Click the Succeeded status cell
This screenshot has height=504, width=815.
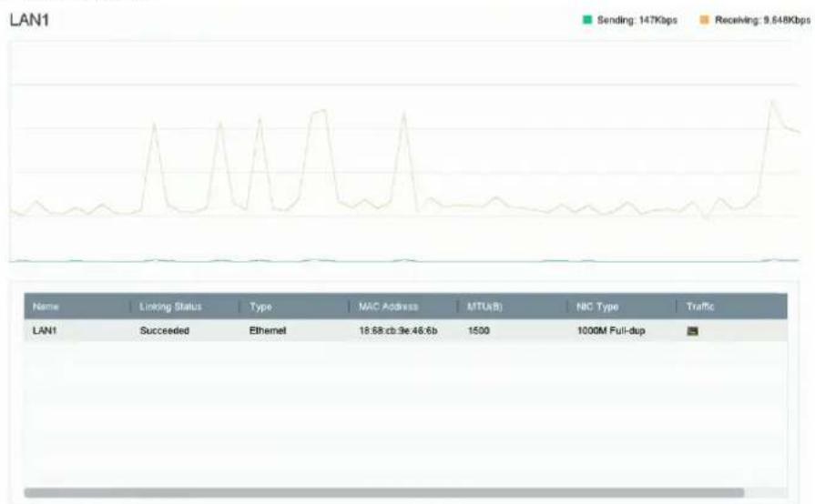point(164,330)
